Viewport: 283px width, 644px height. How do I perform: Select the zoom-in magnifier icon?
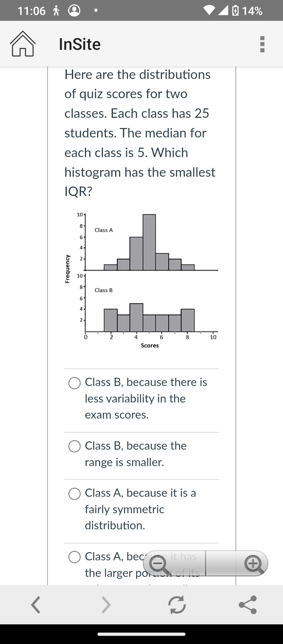[x=254, y=563]
